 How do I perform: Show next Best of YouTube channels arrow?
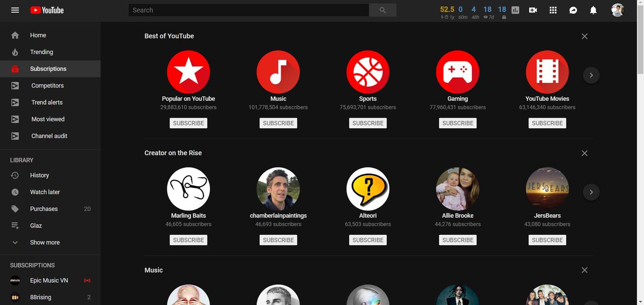[591, 75]
